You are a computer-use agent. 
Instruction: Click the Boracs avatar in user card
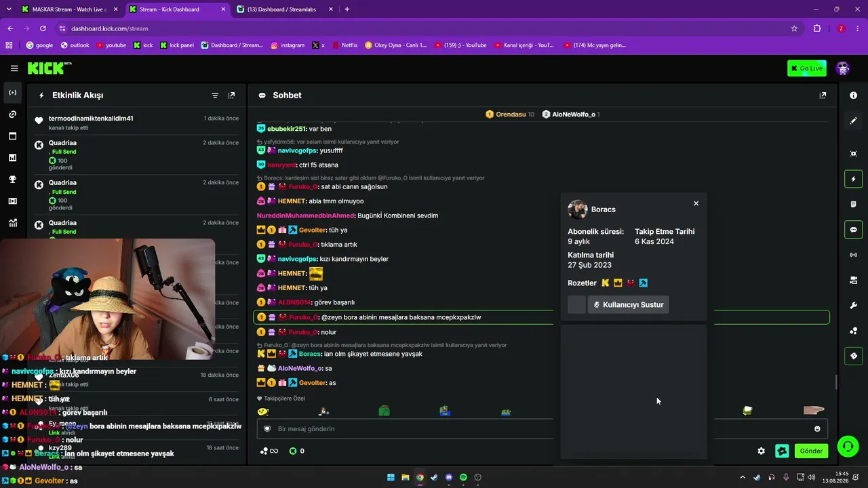point(578,209)
